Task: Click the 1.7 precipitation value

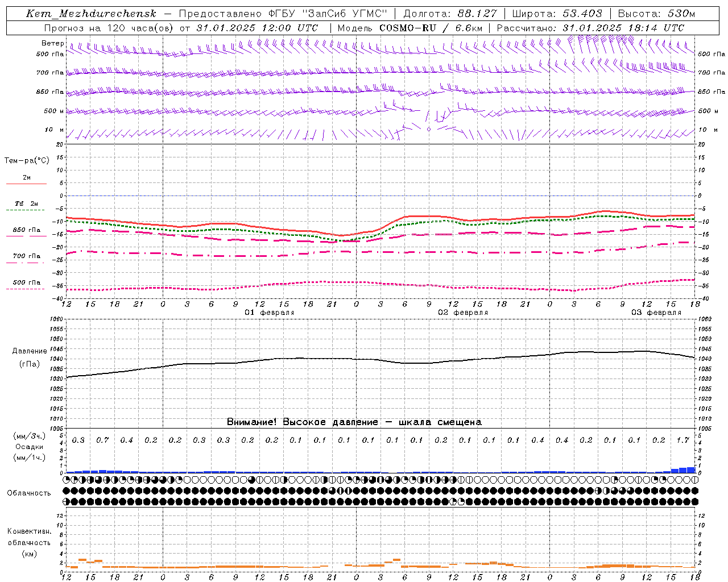Action: click(x=682, y=440)
